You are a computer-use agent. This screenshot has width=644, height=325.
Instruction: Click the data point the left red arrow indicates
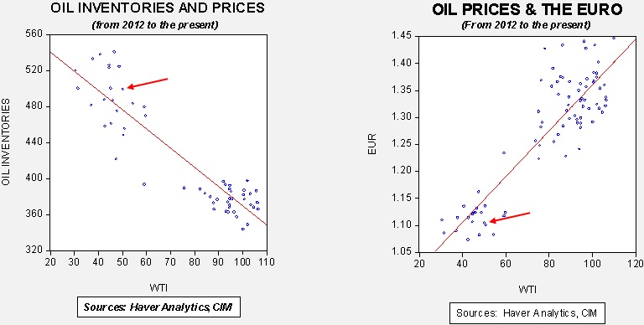pos(122,89)
